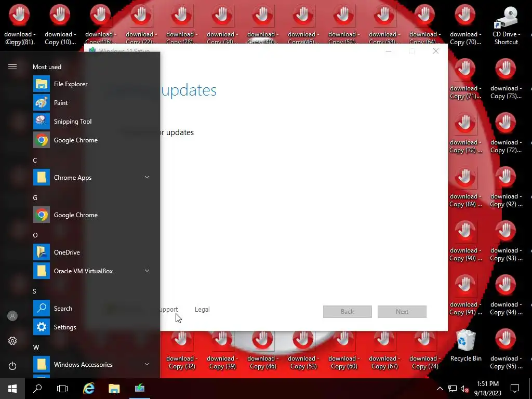
Task: Select download - Copy (53) desktop icon
Action: pyautogui.click(x=303, y=351)
